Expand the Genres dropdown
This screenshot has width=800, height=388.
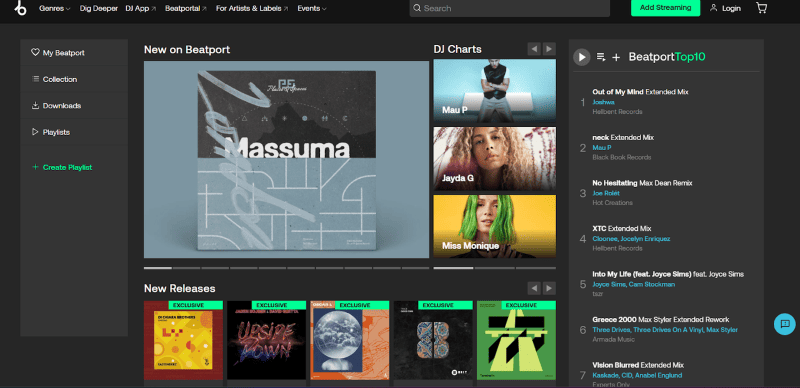tap(55, 8)
